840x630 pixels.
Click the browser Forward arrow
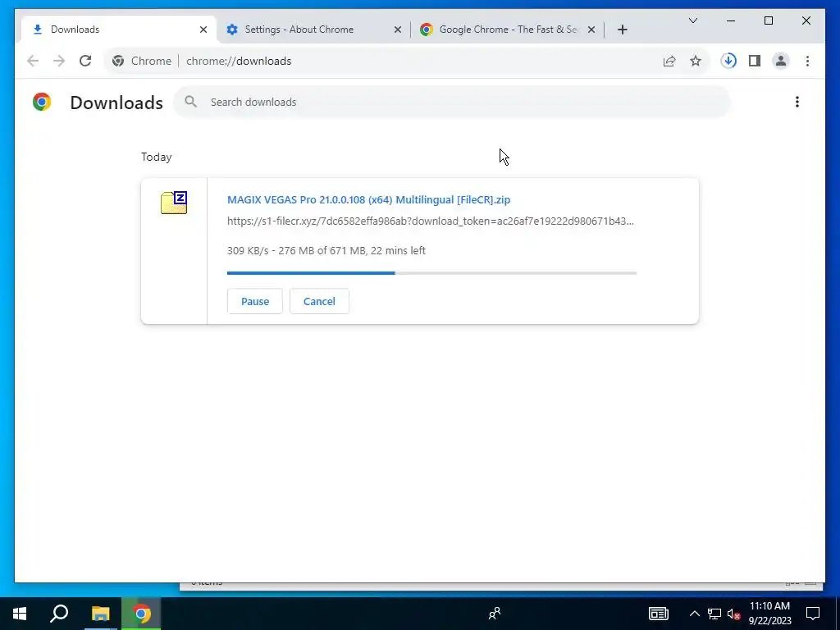(59, 61)
